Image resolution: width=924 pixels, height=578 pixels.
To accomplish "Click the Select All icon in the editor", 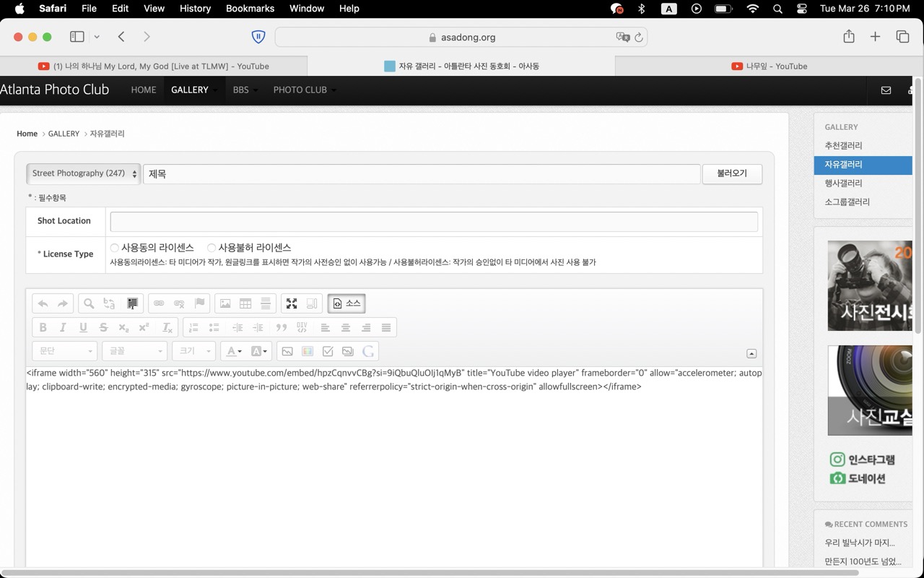I will click(x=132, y=303).
